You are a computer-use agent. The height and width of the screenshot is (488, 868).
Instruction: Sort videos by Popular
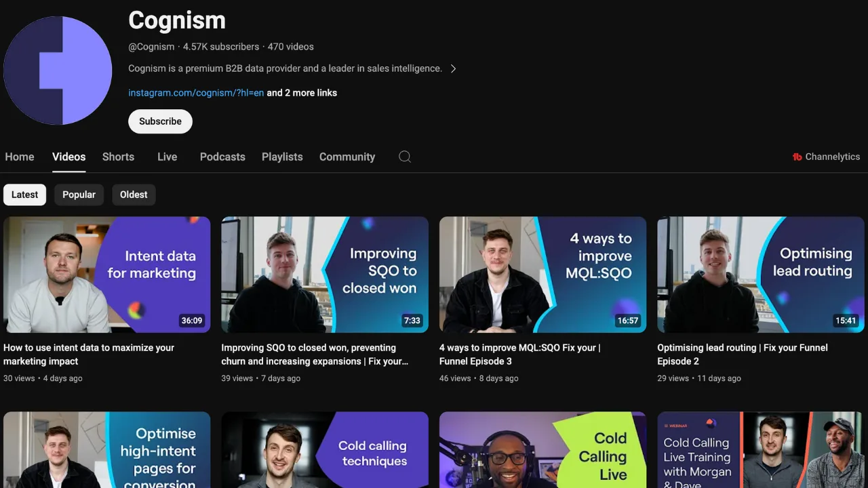coord(79,195)
